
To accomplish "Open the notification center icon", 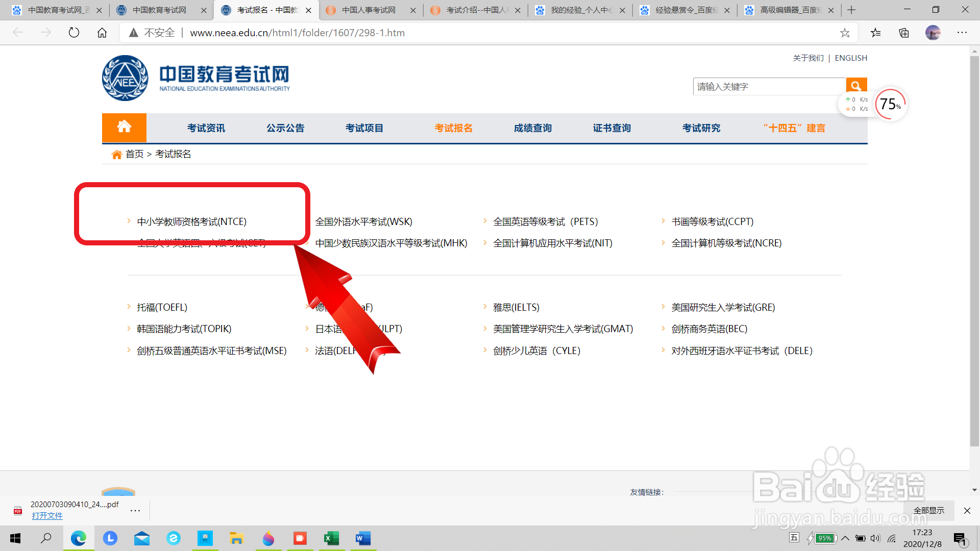I will pos(960,539).
